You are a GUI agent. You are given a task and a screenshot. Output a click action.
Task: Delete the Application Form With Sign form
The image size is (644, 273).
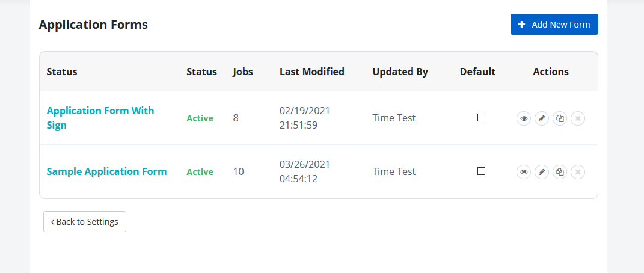(578, 118)
